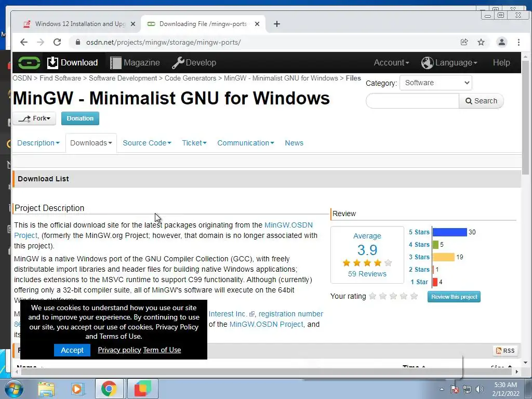The height and width of the screenshot is (399, 532).
Task: Open the Magazine section
Action: (135, 63)
